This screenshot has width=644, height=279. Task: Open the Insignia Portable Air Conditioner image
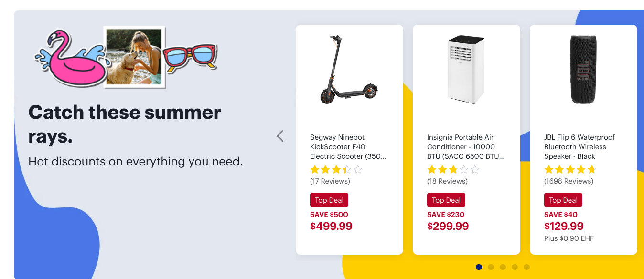pos(466,70)
